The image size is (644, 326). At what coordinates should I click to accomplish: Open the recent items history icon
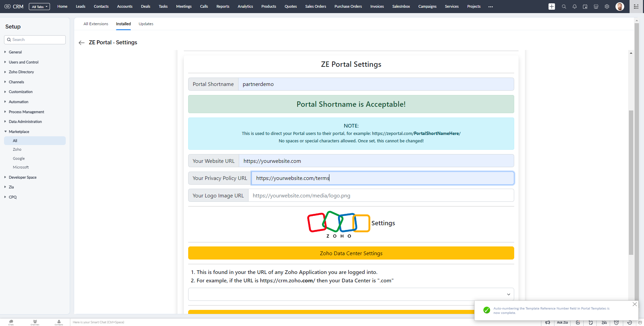pyautogui.click(x=630, y=322)
